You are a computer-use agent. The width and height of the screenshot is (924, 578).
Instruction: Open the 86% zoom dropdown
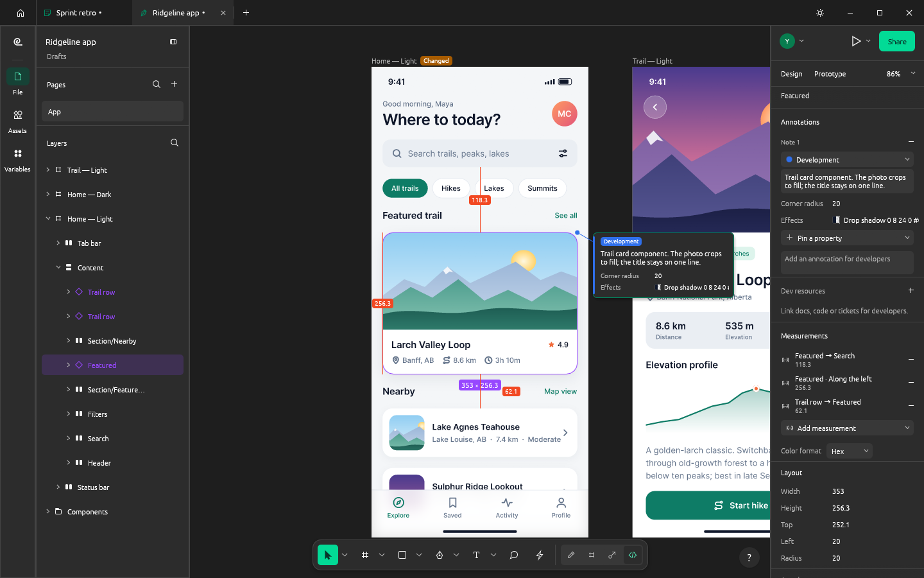[901, 74]
